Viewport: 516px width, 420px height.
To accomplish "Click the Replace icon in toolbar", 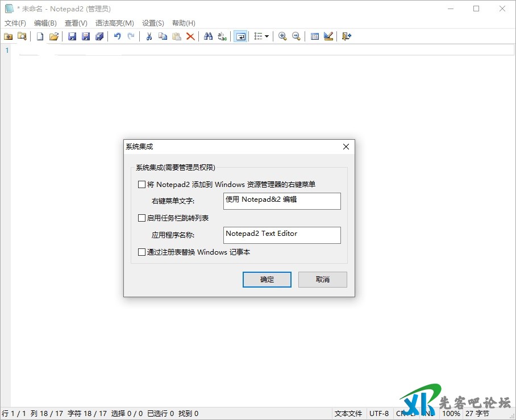I will coord(223,36).
